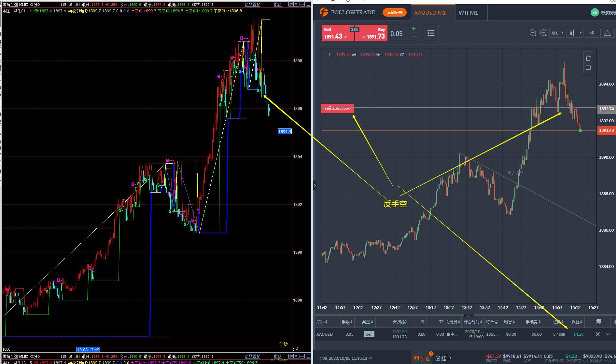
Task: Click the right arrow icon in bottom chart header
Action: (x=297, y=357)
